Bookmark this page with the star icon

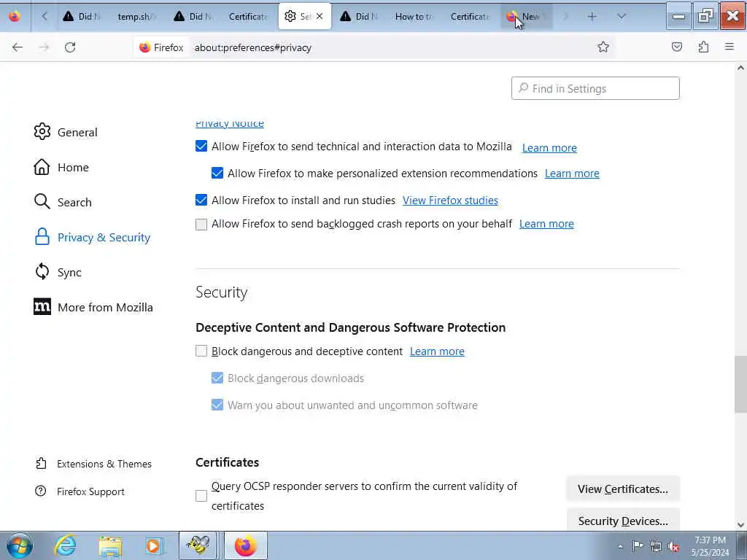[x=603, y=47]
